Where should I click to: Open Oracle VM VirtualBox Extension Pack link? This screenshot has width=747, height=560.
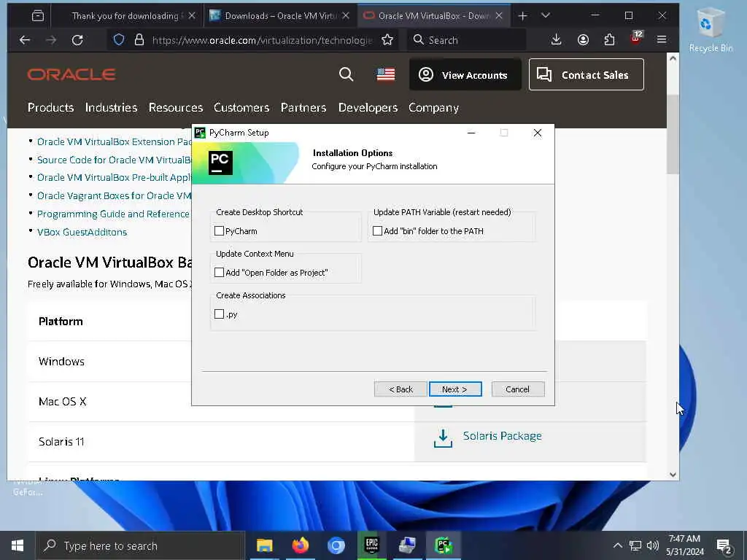point(115,141)
